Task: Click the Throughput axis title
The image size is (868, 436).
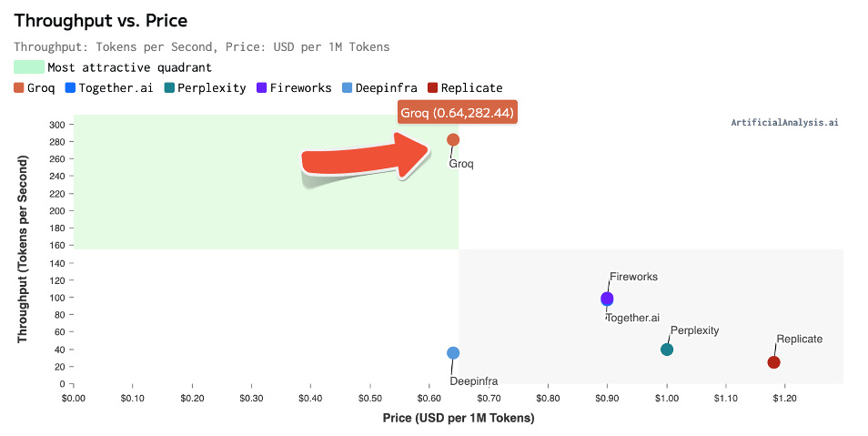Action: click(x=24, y=248)
